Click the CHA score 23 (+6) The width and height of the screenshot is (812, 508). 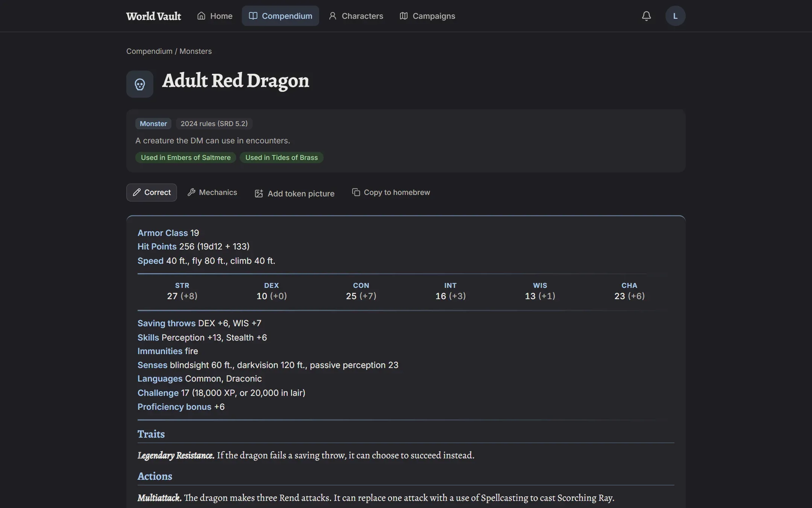(629, 296)
